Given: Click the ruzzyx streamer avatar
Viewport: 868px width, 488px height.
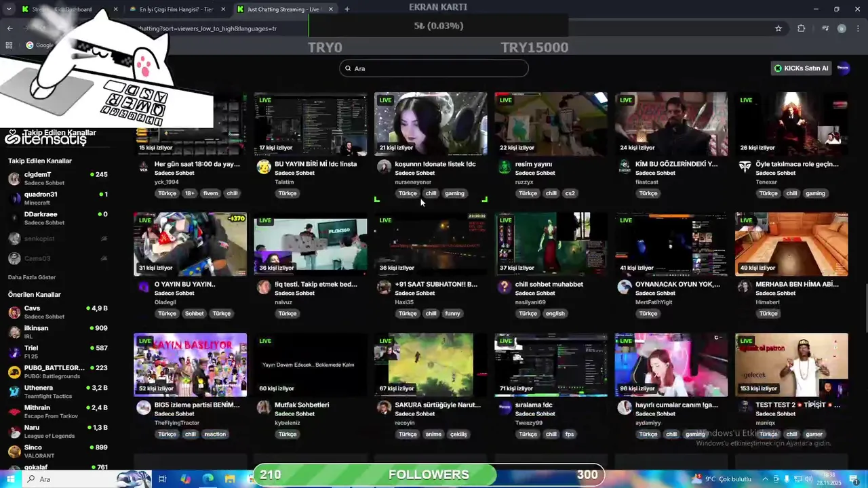Looking at the screenshot, I should click(504, 167).
